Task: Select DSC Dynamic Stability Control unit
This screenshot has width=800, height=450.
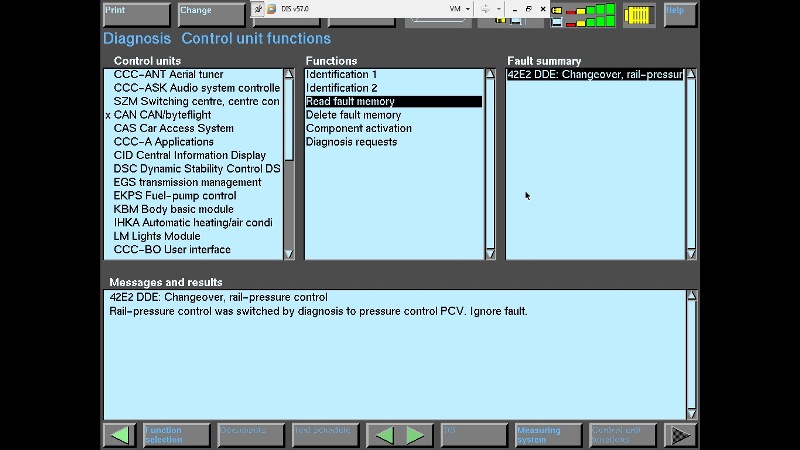Action: point(196,169)
